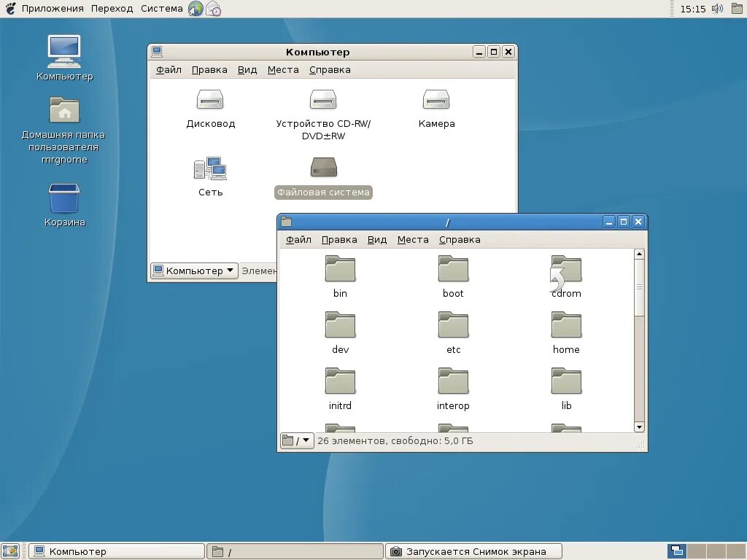Select the Домашняя папка пользователя mrgnome icon
This screenshot has width=747, height=560.
[64, 110]
